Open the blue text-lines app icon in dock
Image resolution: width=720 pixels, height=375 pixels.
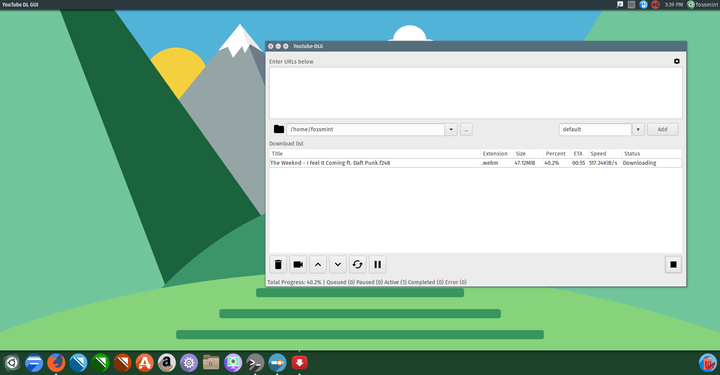coord(34,363)
